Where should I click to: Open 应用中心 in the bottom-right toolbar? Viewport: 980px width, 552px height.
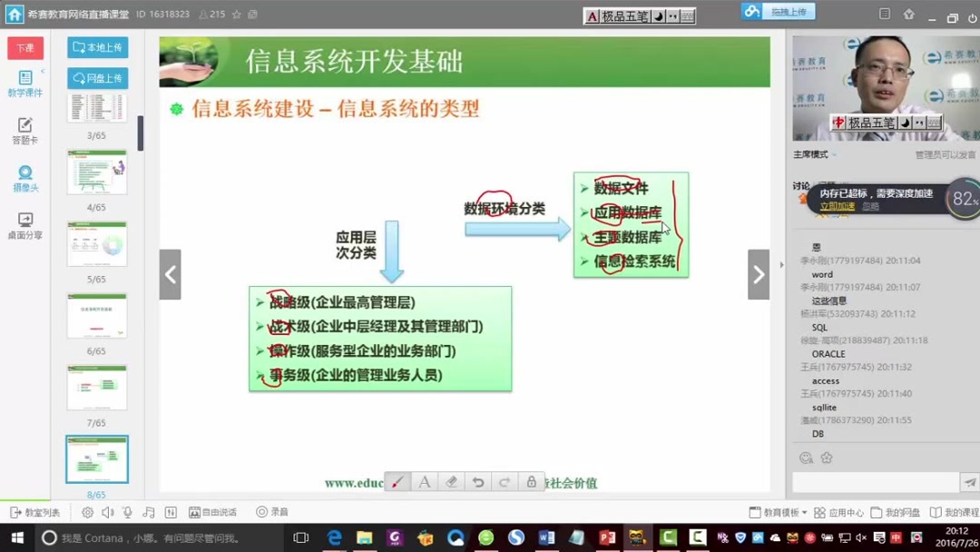click(x=839, y=512)
